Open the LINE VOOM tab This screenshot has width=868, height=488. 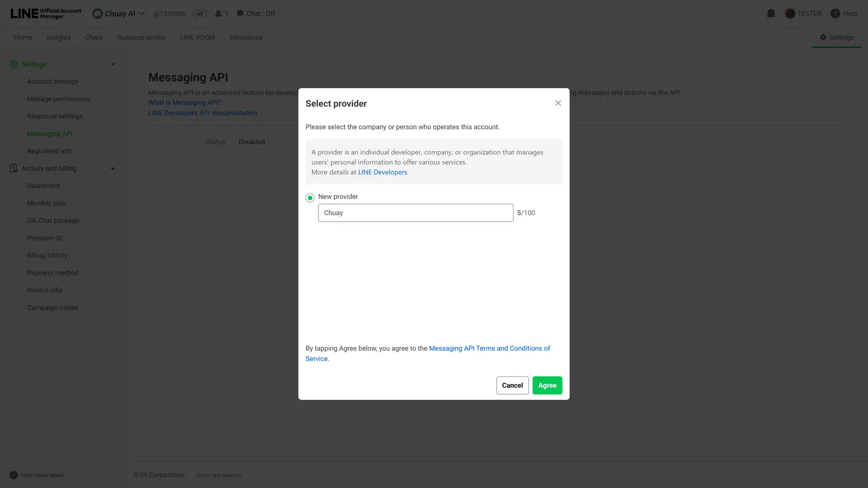(x=197, y=37)
